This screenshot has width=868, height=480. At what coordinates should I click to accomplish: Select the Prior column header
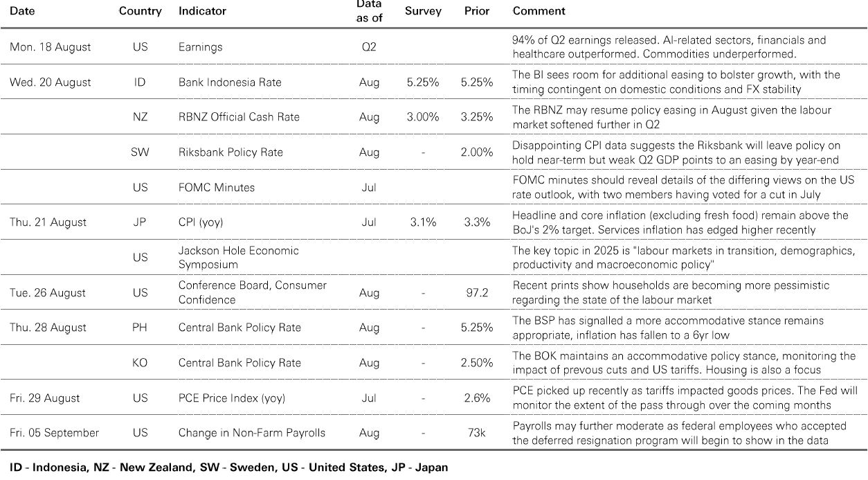point(477,11)
